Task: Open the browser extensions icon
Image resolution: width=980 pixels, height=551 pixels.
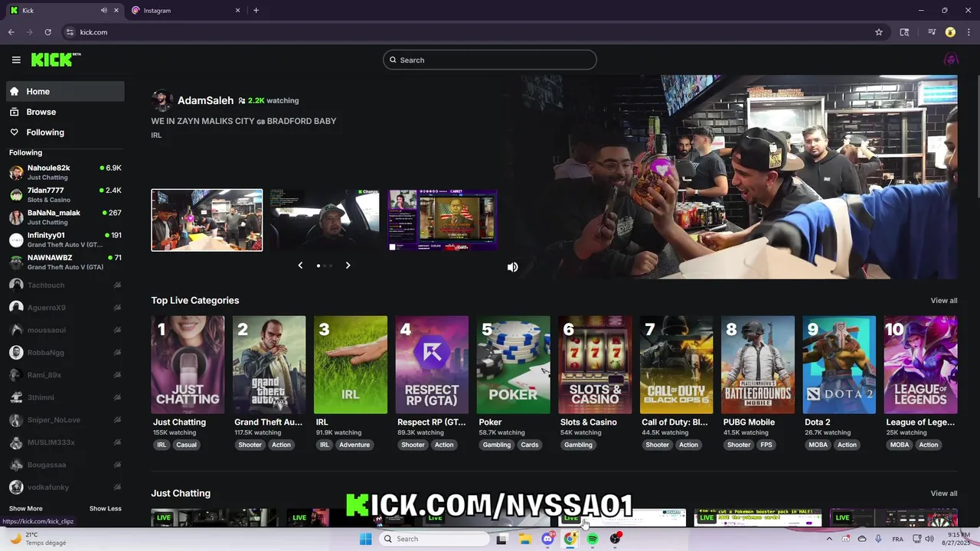Action: (x=904, y=32)
